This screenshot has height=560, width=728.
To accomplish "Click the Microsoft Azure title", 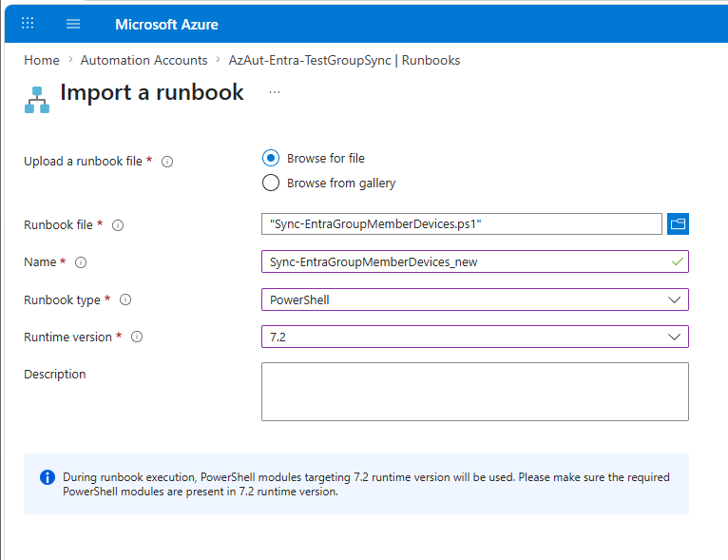I will click(x=166, y=24).
